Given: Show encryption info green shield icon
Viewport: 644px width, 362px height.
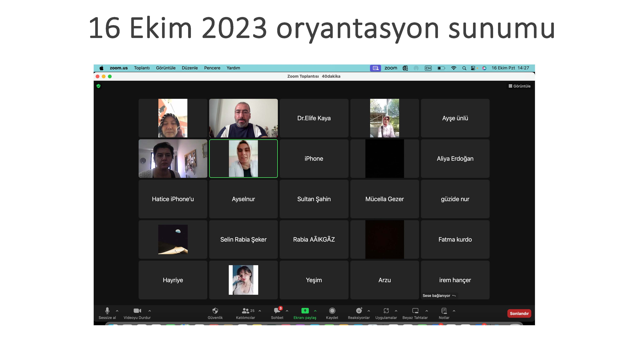Looking at the screenshot, I should click(x=98, y=86).
